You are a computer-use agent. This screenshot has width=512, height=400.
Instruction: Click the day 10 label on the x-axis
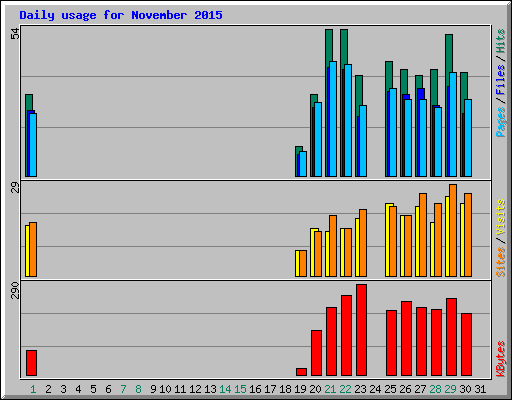[x=165, y=389]
